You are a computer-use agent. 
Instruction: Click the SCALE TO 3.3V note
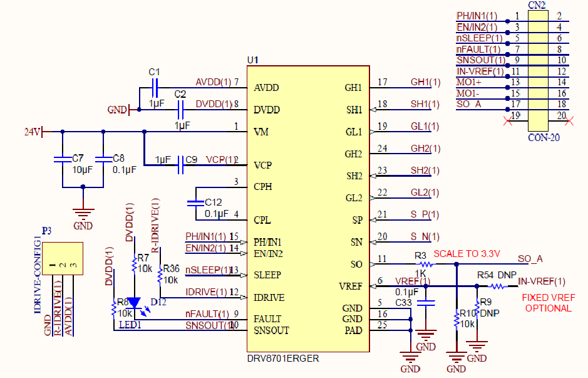(x=467, y=254)
